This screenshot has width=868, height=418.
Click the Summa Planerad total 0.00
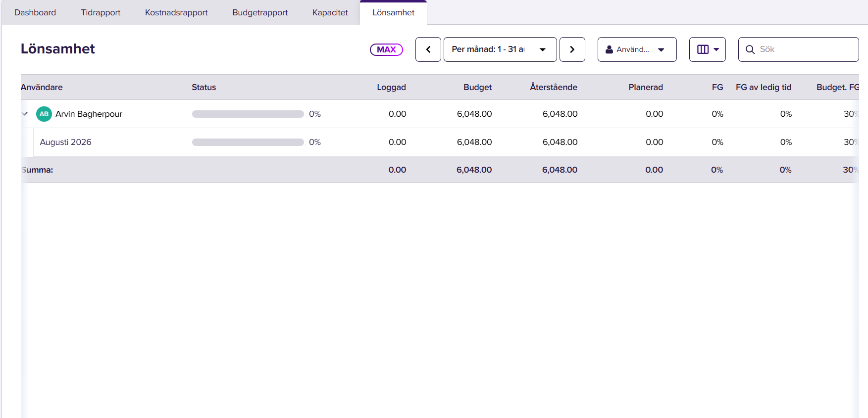(654, 170)
